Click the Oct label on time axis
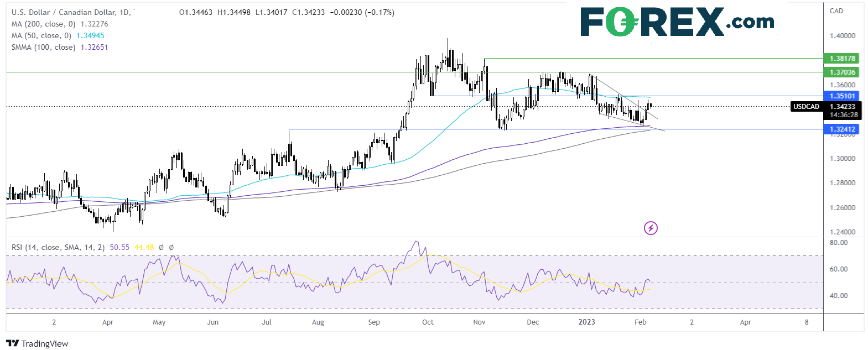This screenshot has height=350, width=868. 428,322
